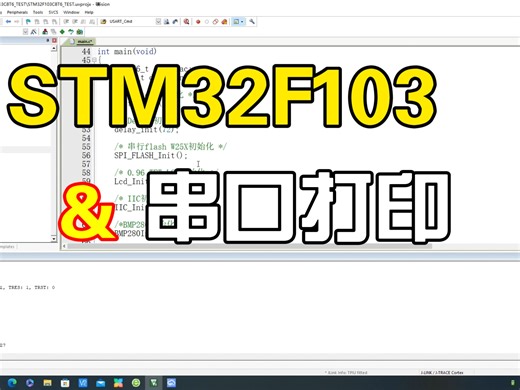Open the media player taskbar icon
This screenshot has height=390, width=520.
pyautogui.click(x=30, y=383)
